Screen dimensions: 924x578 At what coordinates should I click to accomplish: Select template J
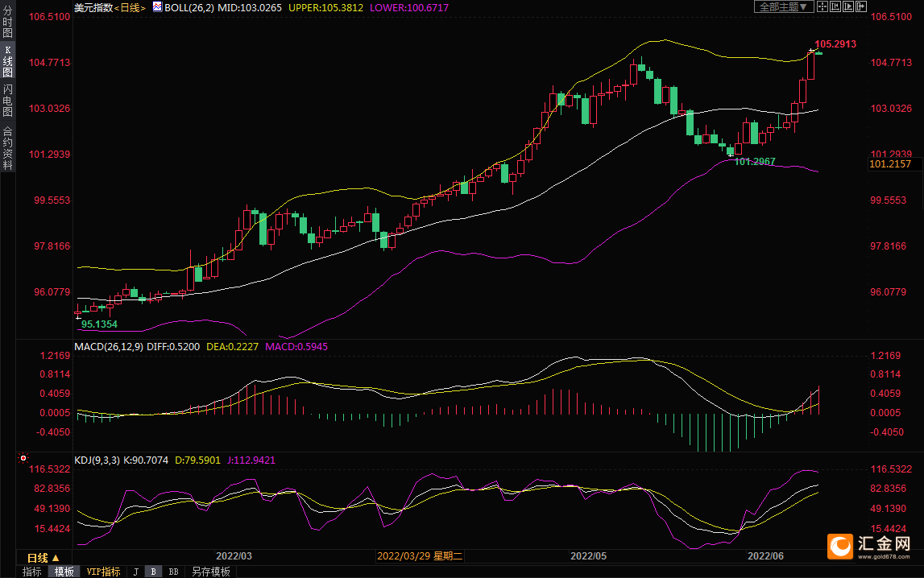pyautogui.click(x=136, y=572)
